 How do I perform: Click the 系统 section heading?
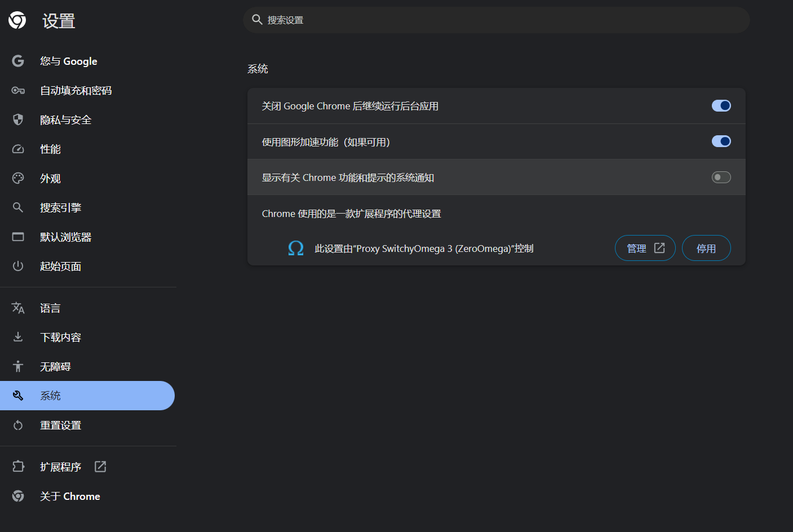(x=258, y=69)
